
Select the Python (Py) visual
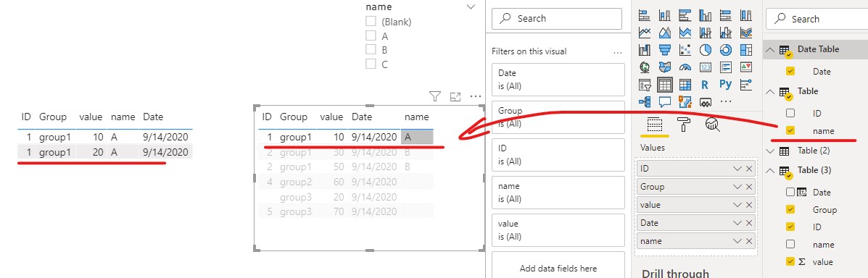pyautogui.click(x=726, y=85)
